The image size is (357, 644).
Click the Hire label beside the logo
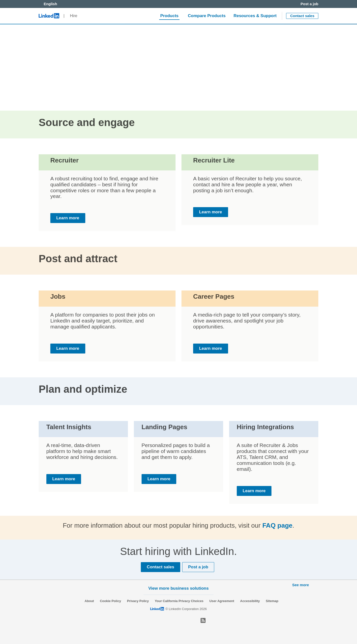73,16
